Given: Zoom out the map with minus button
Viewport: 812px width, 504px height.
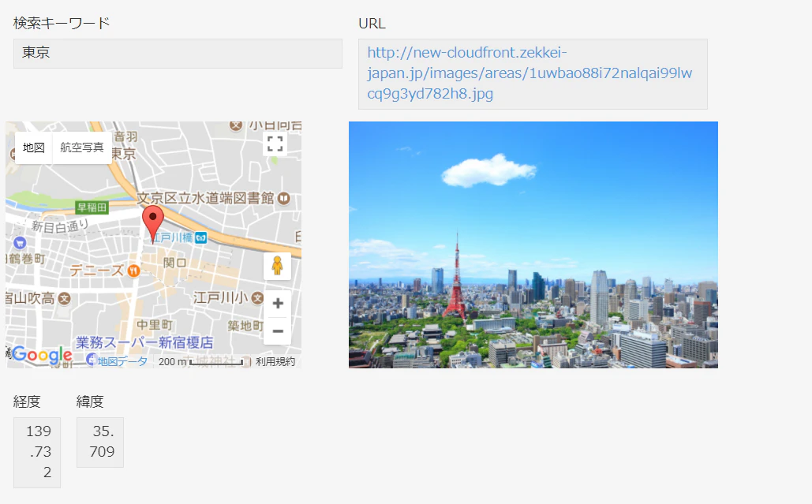Looking at the screenshot, I should 278,330.
